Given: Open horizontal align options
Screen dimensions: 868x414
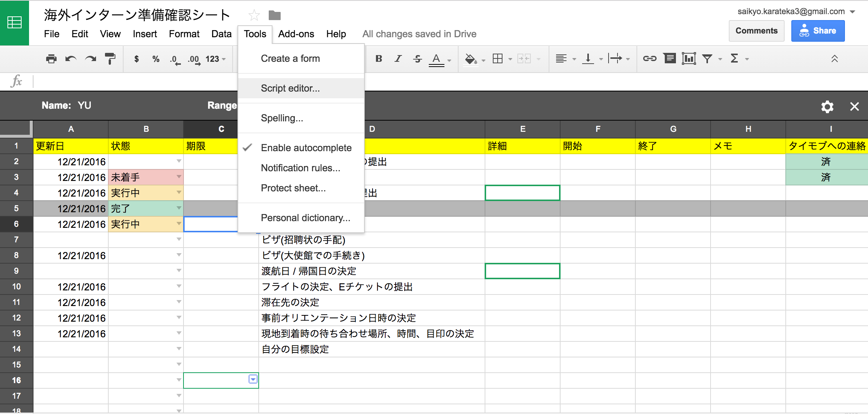Looking at the screenshot, I should point(561,58).
